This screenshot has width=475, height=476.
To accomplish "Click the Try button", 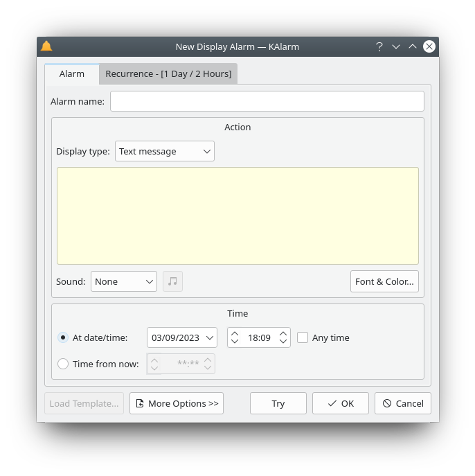I will 278,403.
